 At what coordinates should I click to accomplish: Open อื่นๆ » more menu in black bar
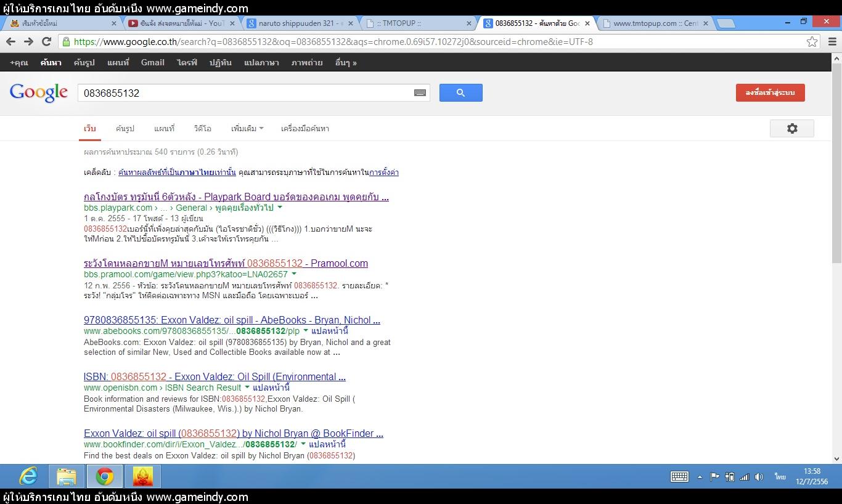tap(346, 62)
